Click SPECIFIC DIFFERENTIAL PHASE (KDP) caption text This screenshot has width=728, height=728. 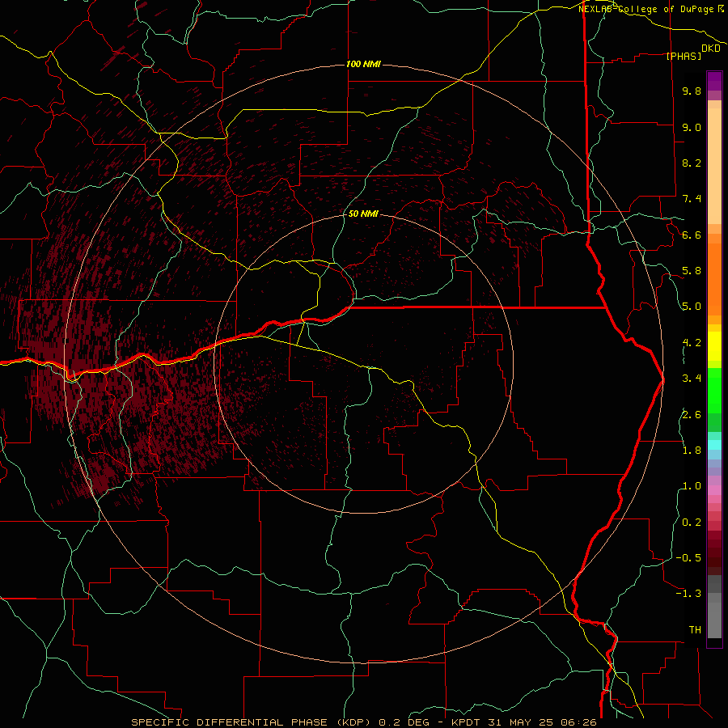(252, 722)
